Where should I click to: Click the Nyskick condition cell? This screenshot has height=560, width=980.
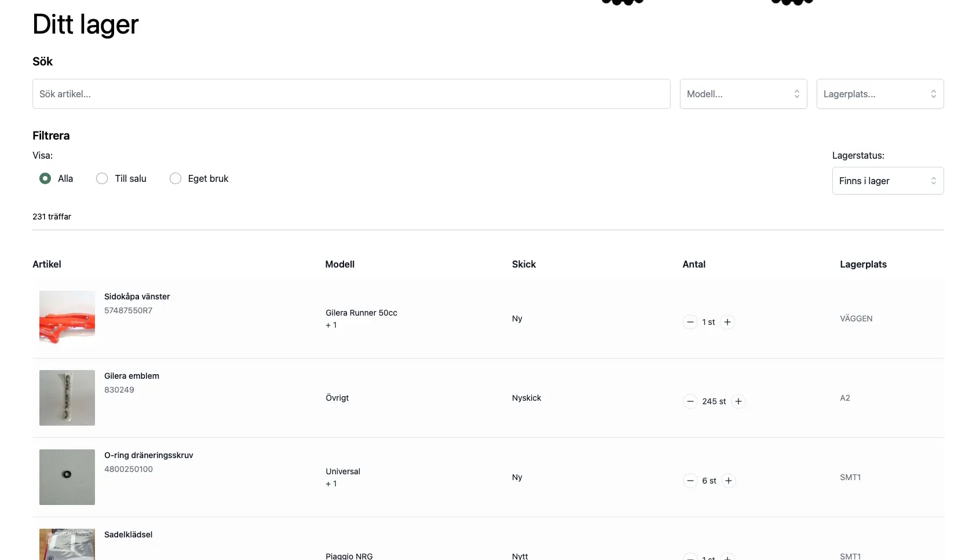click(x=526, y=398)
